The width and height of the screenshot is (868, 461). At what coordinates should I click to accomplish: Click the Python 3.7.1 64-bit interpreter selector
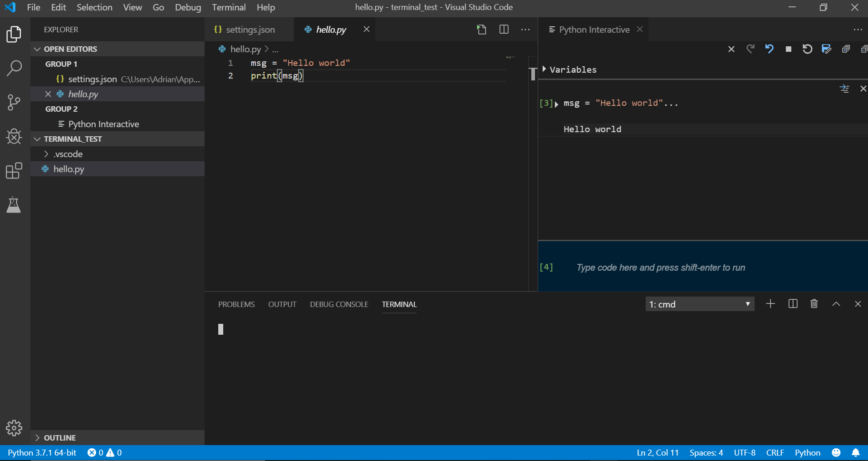tap(41, 452)
